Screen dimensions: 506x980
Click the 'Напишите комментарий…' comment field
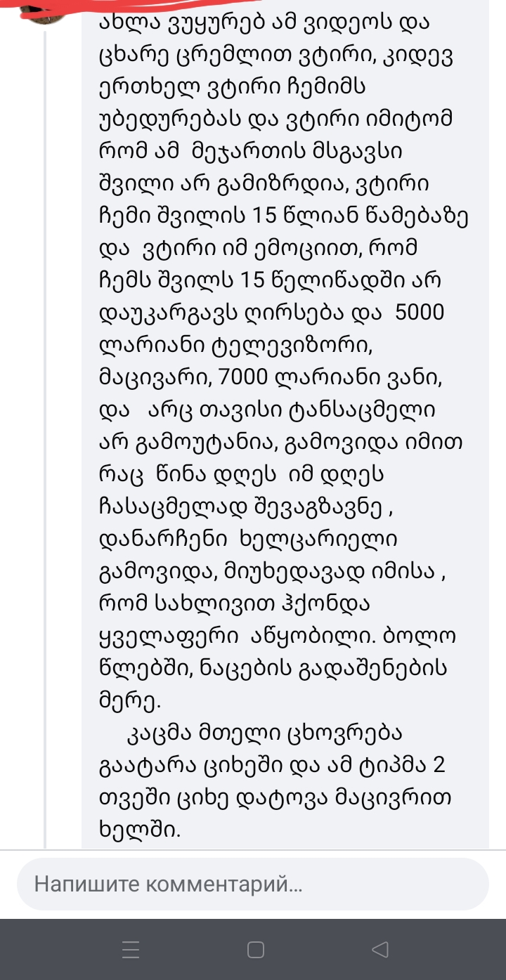pyautogui.click(x=252, y=884)
